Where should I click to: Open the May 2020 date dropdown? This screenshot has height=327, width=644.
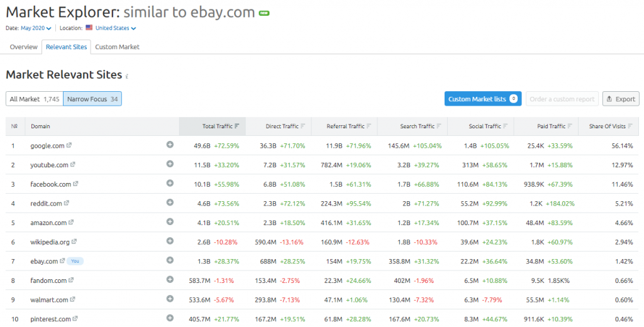coord(36,28)
